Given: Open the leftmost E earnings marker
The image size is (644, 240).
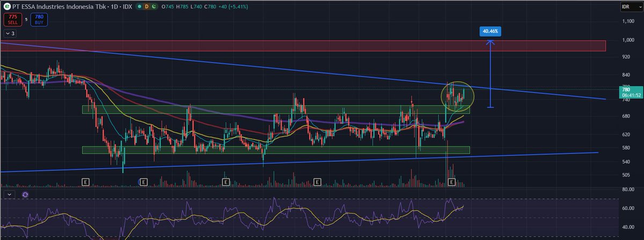Looking at the screenshot, I should (x=85, y=182).
